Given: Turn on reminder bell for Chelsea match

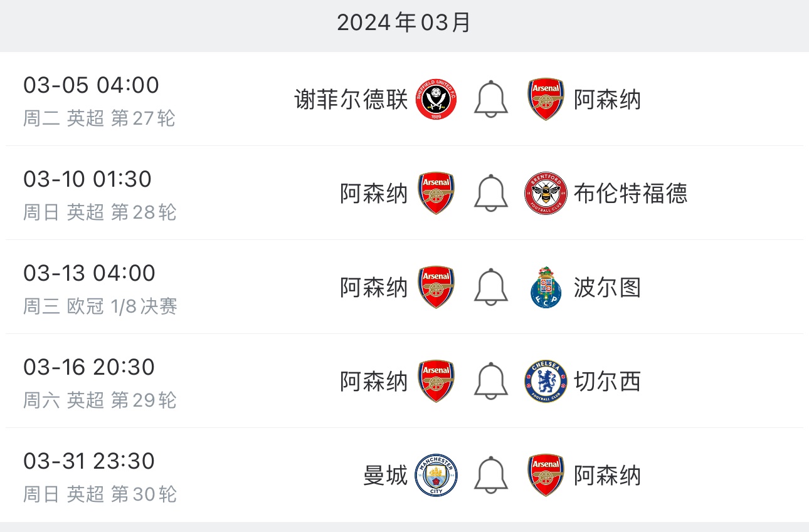Looking at the screenshot, I should click(491, 381).
